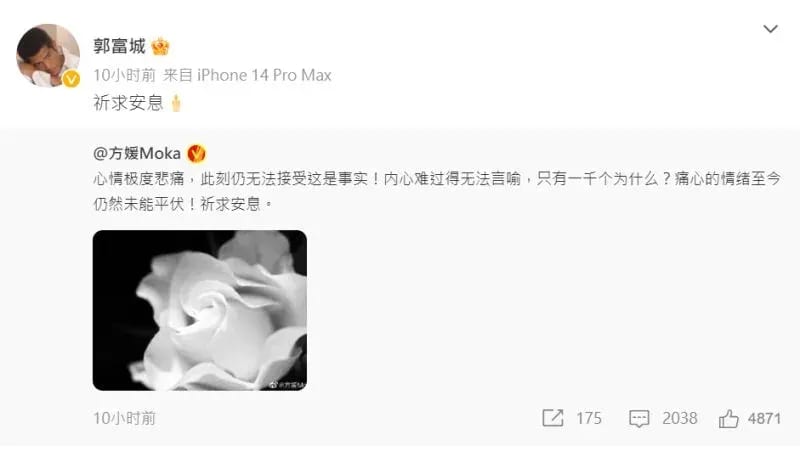Click the watermark on rose image corner
800x451 pixels.
[287, 385]
